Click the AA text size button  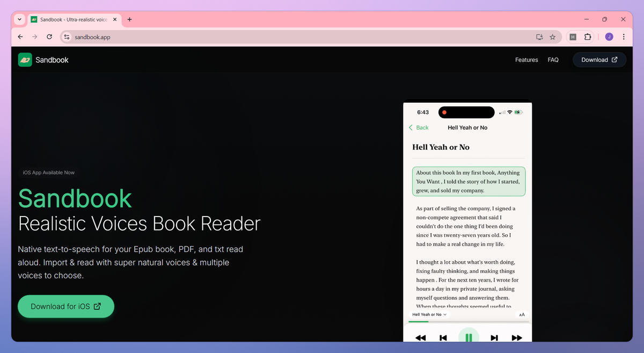point(522,314)
